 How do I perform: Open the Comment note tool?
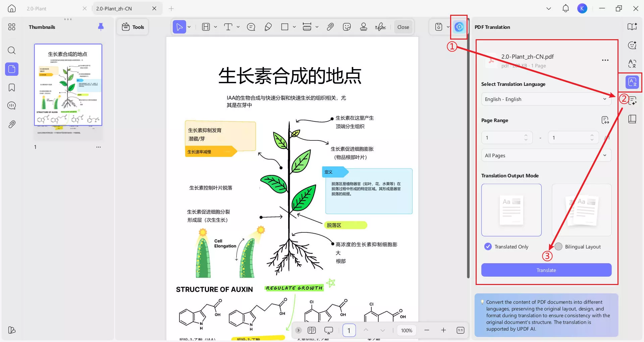(251, 27)
